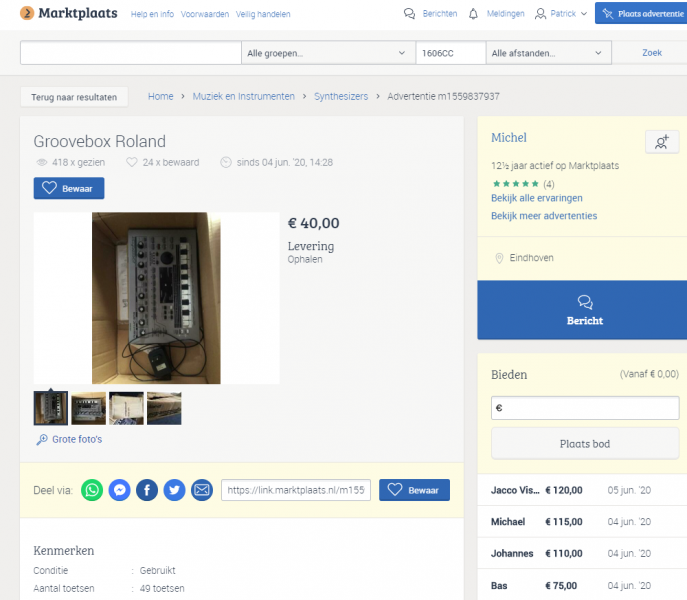Click the Gebruikt condition value
The image size is (687, 600).
click(x=157, y=571)
